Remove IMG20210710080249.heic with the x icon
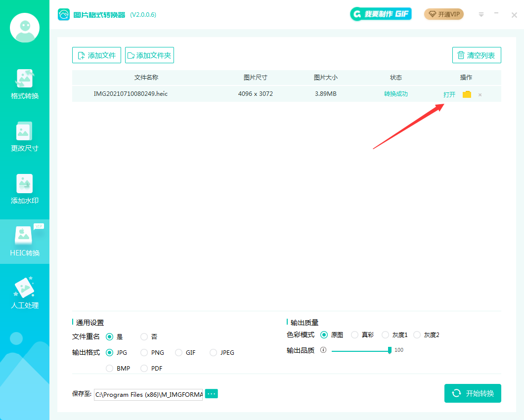The width and height of the screenshot is (524, 420). coord(480,95)
